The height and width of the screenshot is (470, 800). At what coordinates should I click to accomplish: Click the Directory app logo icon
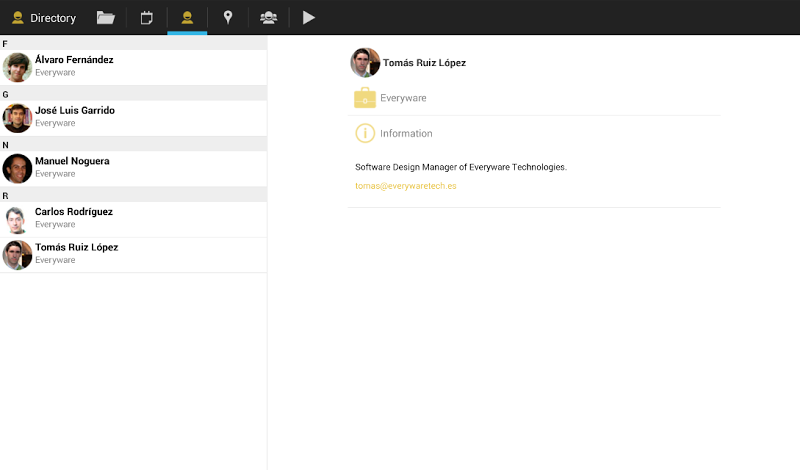(x=17, y=18)
